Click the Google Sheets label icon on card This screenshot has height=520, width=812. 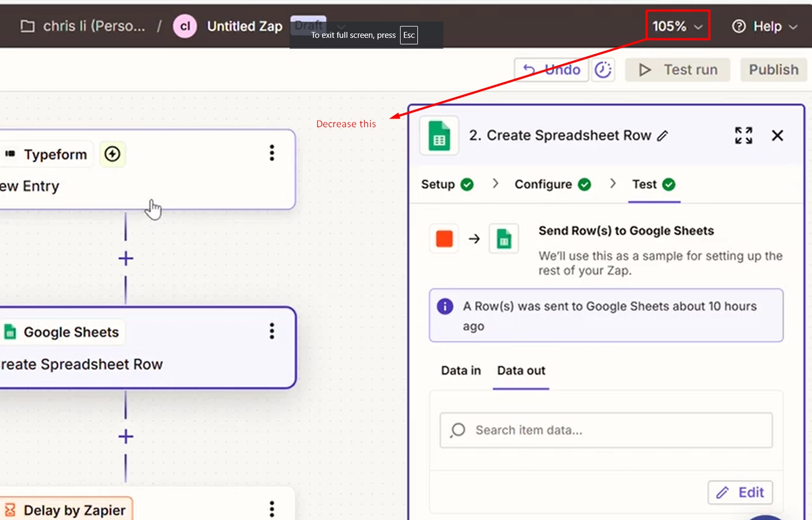tap(10, 332)
